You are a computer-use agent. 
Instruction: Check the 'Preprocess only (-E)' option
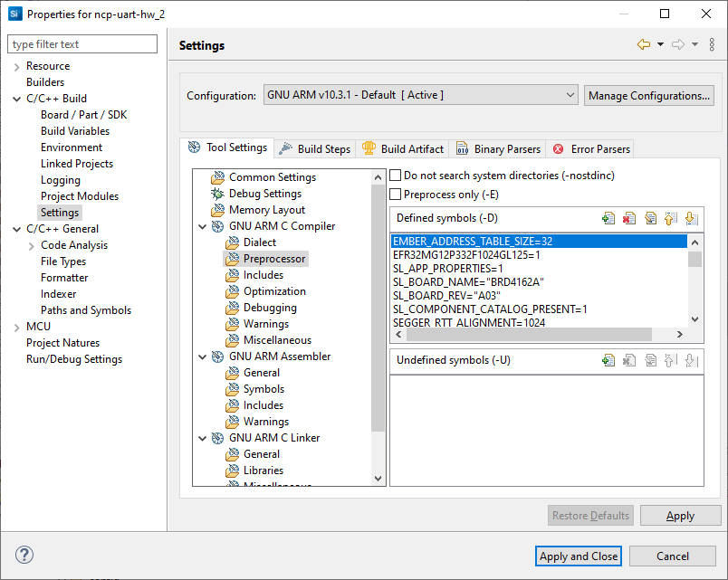click(x=396, y=194)
